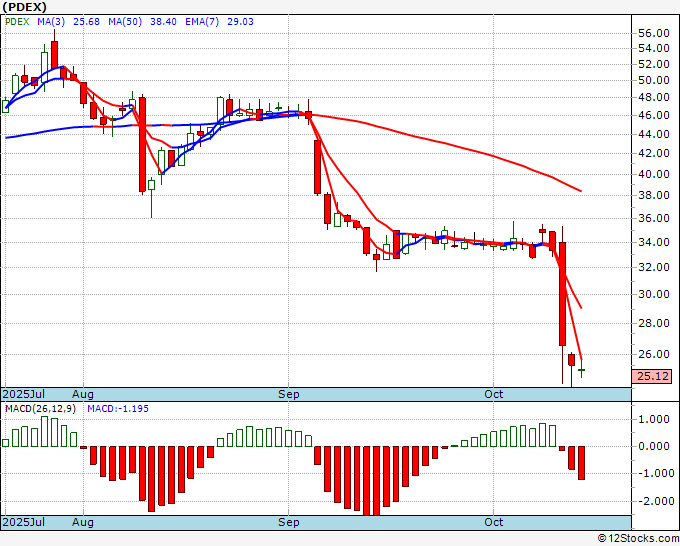Click the EMA(7) indicator label
Viewport: 680px width, 546px height.
pos(202,22)
